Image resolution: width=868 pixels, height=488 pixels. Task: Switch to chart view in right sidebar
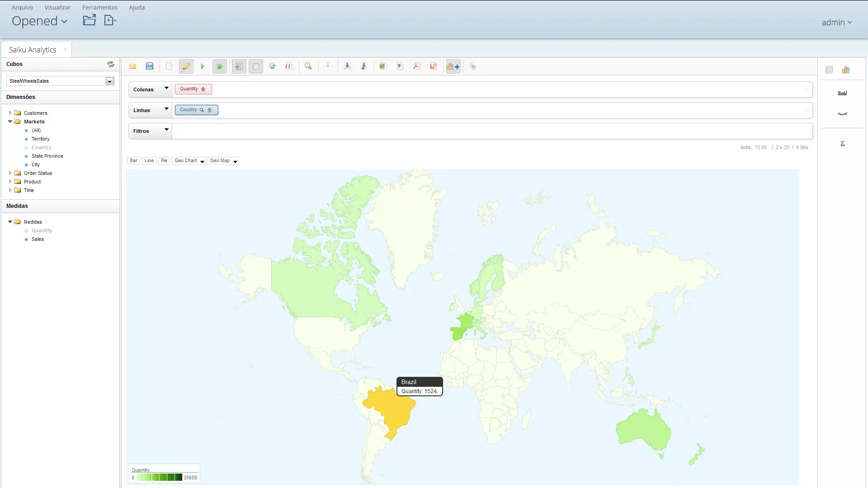(x=846, y=70)
